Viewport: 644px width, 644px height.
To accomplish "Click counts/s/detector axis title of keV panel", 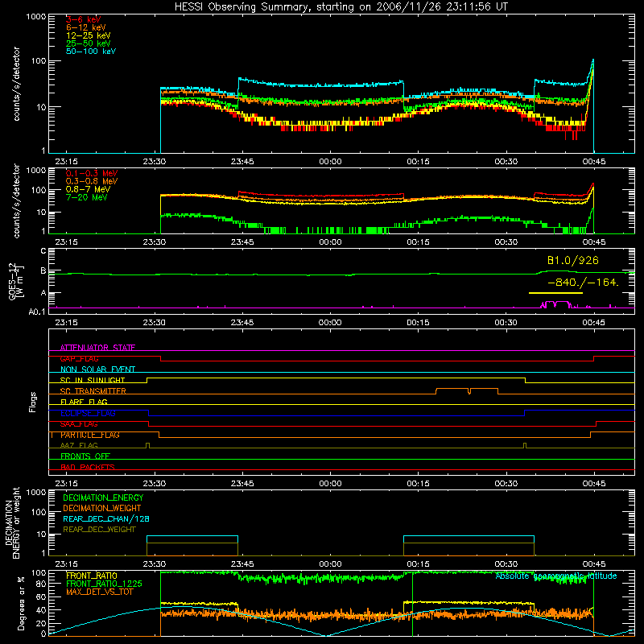I will (16, 84).
